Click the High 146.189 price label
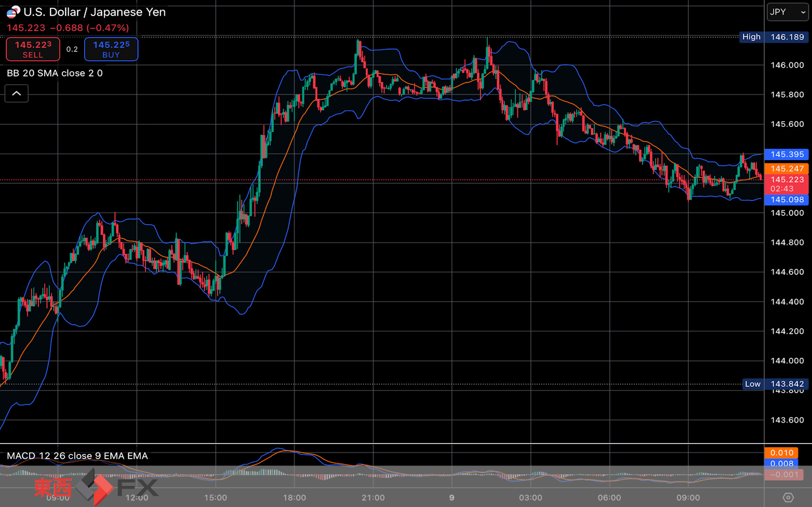Screen dimensions: 812x507 (x=774, y=37)
